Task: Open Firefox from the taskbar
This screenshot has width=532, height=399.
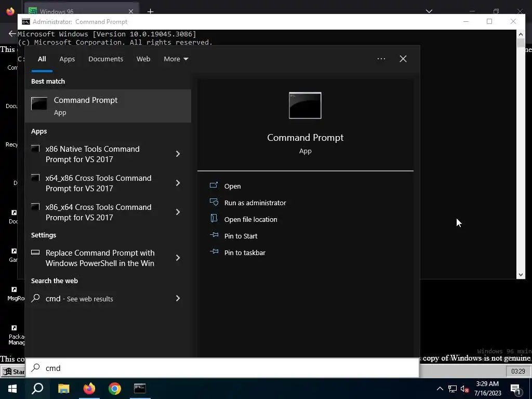Action: click(89, 389)
